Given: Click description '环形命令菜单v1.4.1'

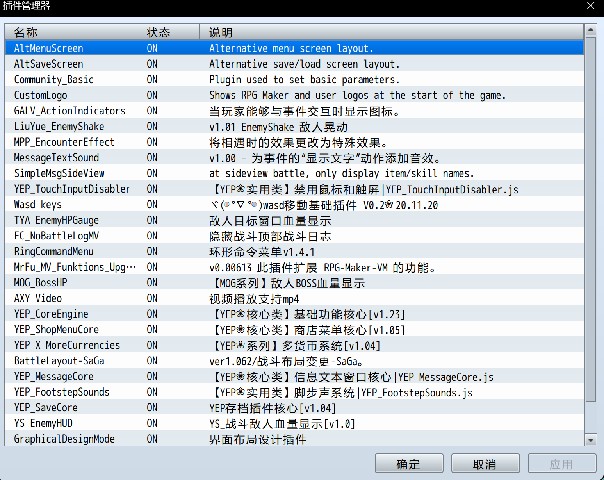Looking at the screenshot, I should tap(262, 252).
